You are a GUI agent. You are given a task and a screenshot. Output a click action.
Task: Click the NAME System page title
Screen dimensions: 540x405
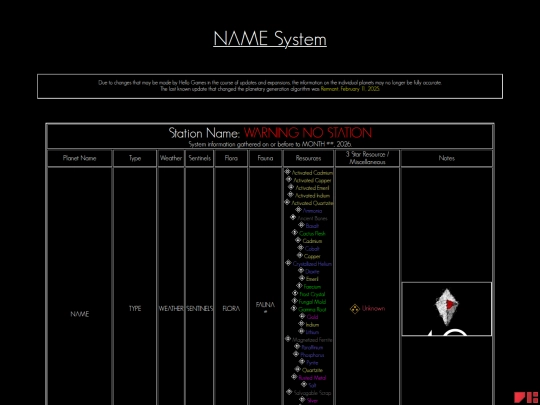coord(270,39)
